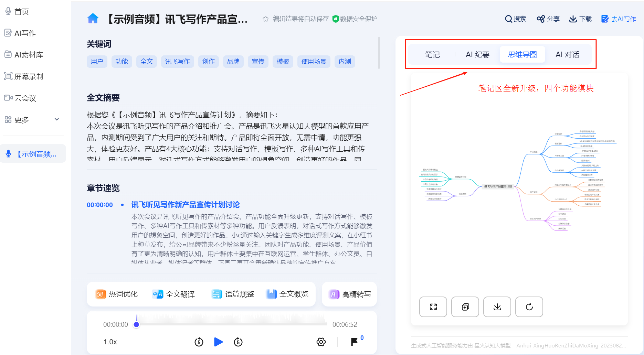644x355 pixels.
Task: Click the 用户 keyword tag
Action: (x=97, y=62)
